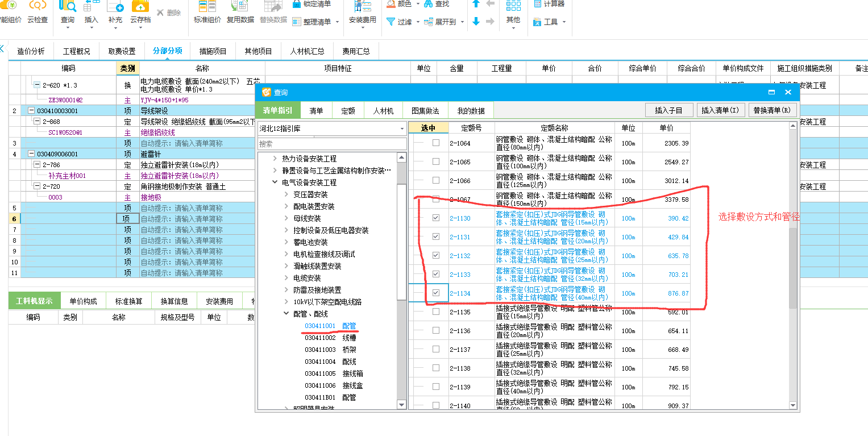
Task: Open the 计算器 calculator
Action: point(549,4)
